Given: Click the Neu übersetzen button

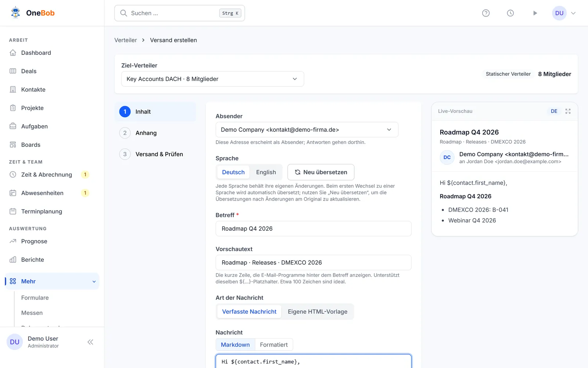Looking at the screenshot, I should 321,172.
